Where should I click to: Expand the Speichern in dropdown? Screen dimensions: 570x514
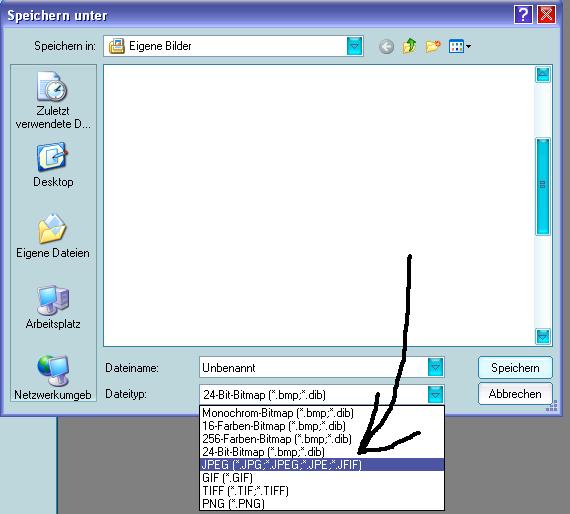(354, 46)
